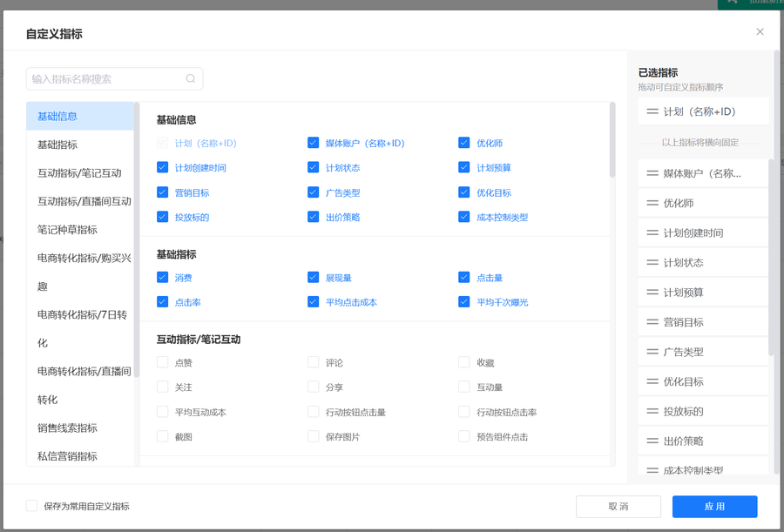This screenshot has height=532, width=784.
Task: Click the 取消 button
Action: tap(618, 507)
